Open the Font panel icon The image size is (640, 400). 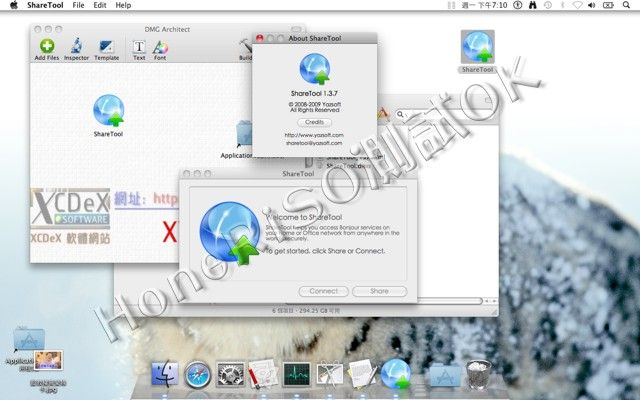click(x=160, y=47)
